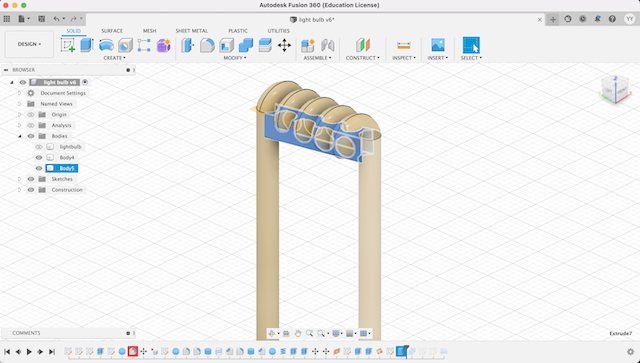Open new design tab plus button
Screen dimensions: 640x363
click(553, 19)
